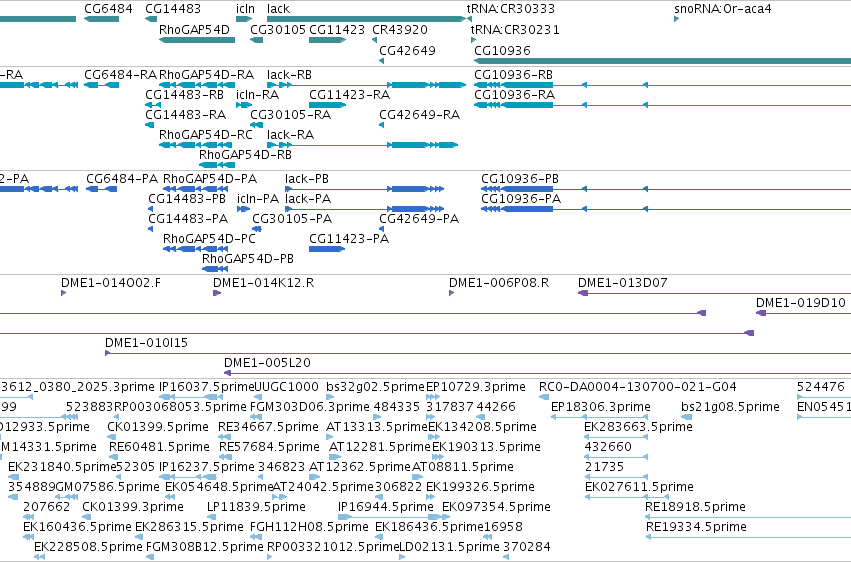Select the EK283663.5prime EST label

(x=638, y=427)
